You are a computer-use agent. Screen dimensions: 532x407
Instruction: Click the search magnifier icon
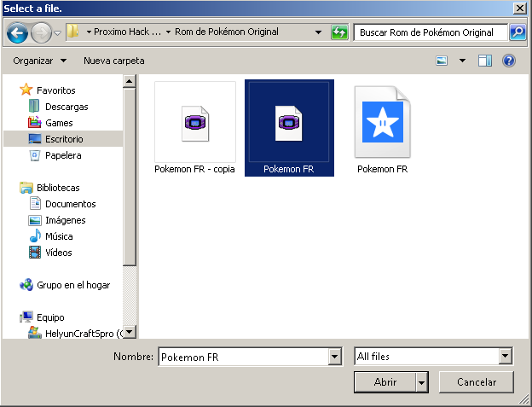(x=518, y=32)
